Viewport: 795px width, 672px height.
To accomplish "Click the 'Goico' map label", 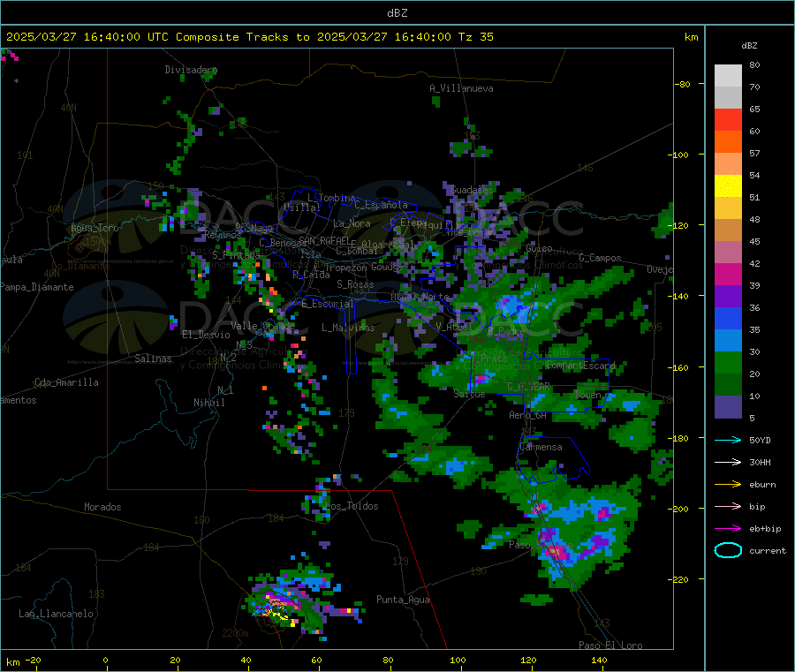I will (x=539, y=248).
